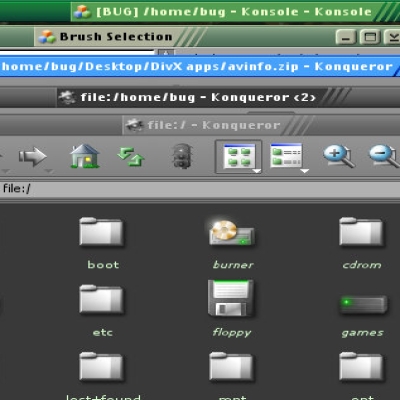Open the lost+found folder icon
This screenshot has width=400, height=400.
point(101,367)
